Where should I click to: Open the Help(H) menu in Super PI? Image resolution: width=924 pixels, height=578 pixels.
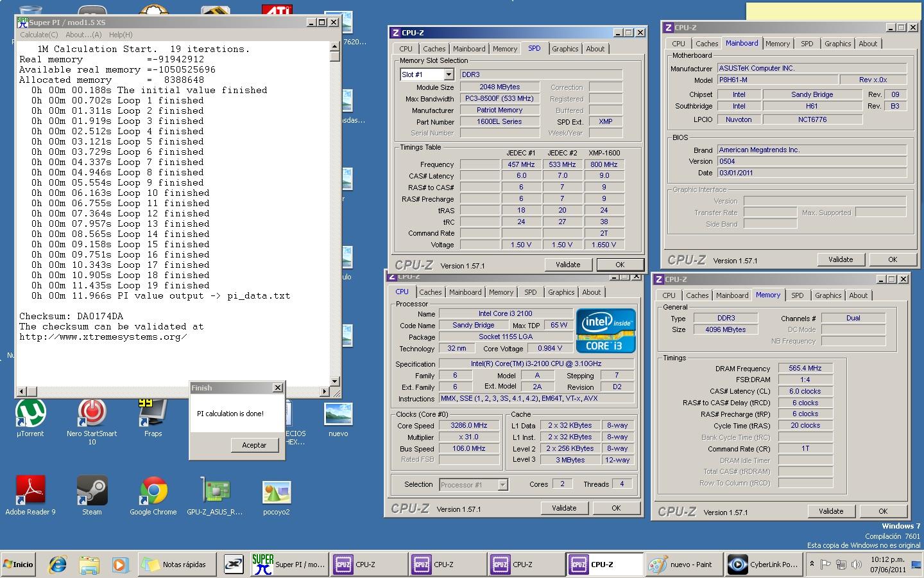pyautogui.click(x=121, y=35)
